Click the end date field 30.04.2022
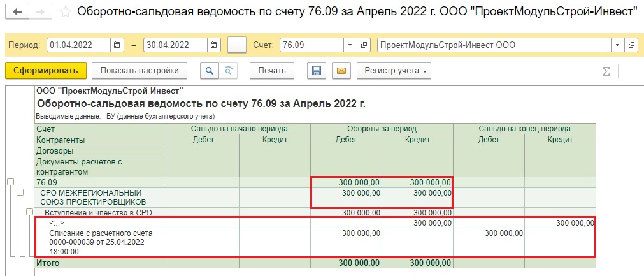Screen dimensions: 644x276 tap(176, 45)
